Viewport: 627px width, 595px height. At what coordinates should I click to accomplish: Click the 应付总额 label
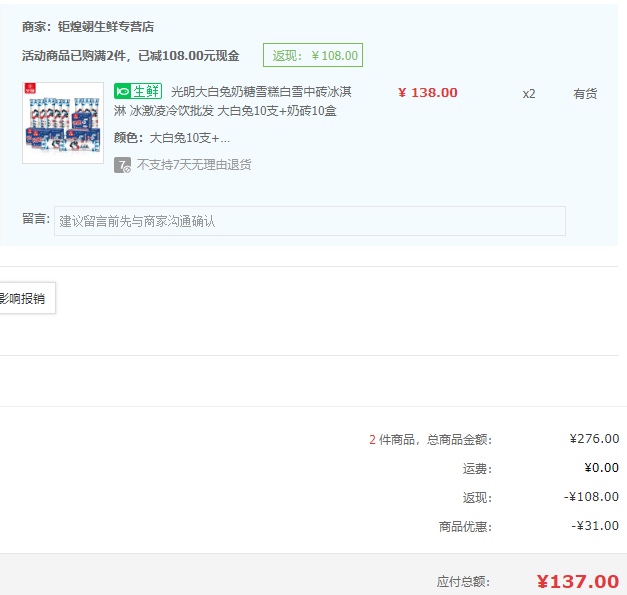pyautogui.click(x=463, y=582)
